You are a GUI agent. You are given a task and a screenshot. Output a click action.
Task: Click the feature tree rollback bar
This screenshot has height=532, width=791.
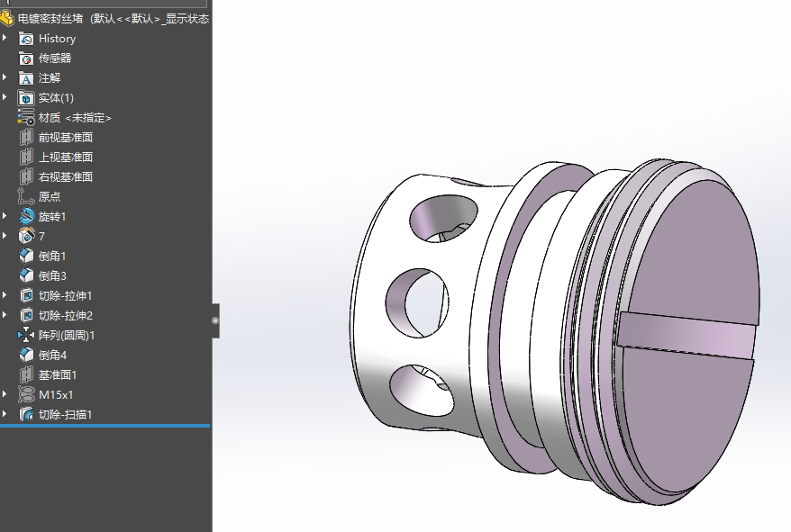(x=105, y=426)
